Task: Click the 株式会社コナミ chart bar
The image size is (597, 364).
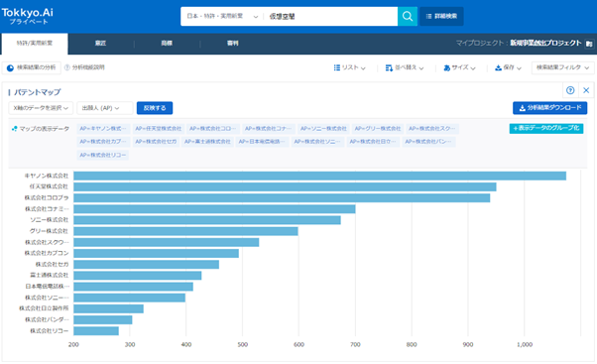Action: tap(214, 209)
